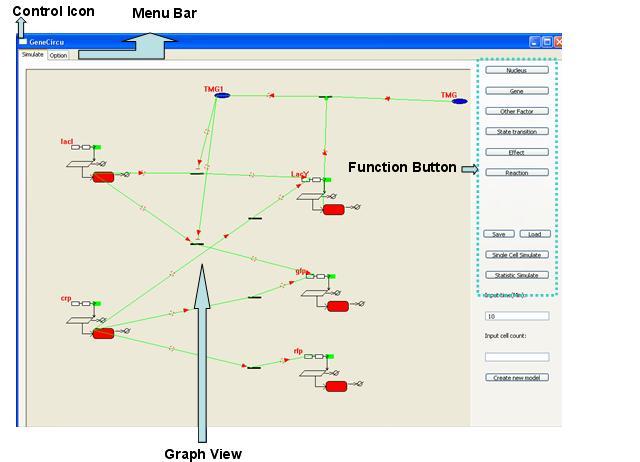The width and height of the screenshot is (640, 462).
Task: Run Single Cell Simulate
Action: pyautogui.click(x=516, y=255)
